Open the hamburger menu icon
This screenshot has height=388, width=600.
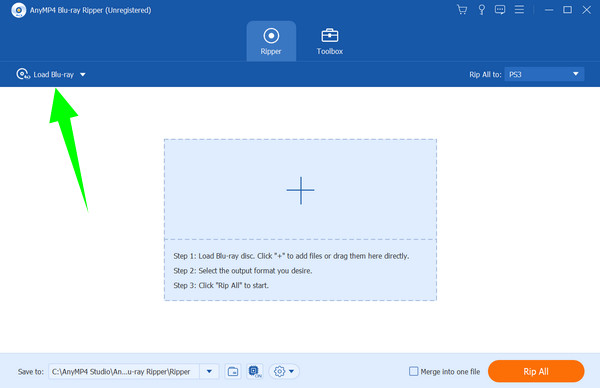519,9
